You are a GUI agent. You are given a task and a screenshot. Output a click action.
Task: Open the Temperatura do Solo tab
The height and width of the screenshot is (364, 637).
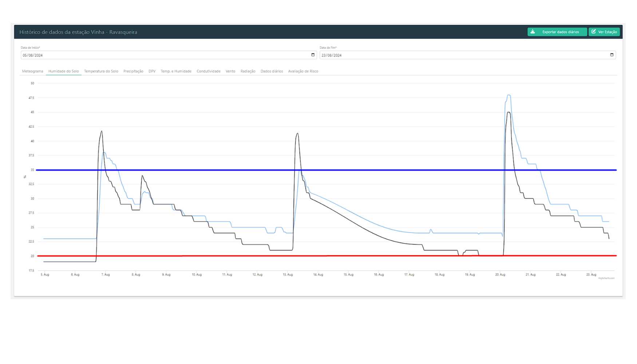point(101,71)
